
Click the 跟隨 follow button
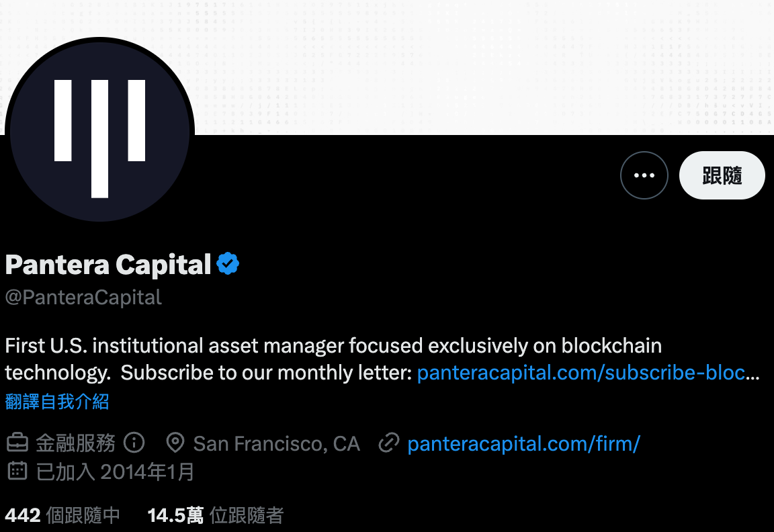722,175
